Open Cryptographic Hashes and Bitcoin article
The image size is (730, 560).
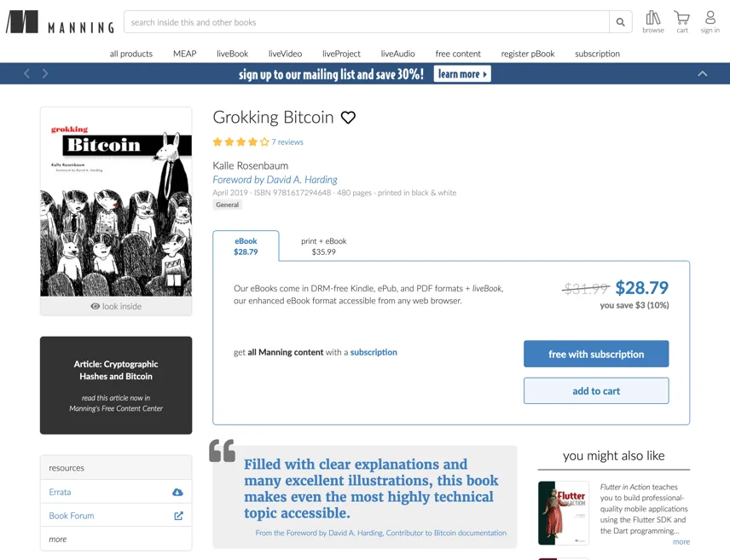coord(116,385)
